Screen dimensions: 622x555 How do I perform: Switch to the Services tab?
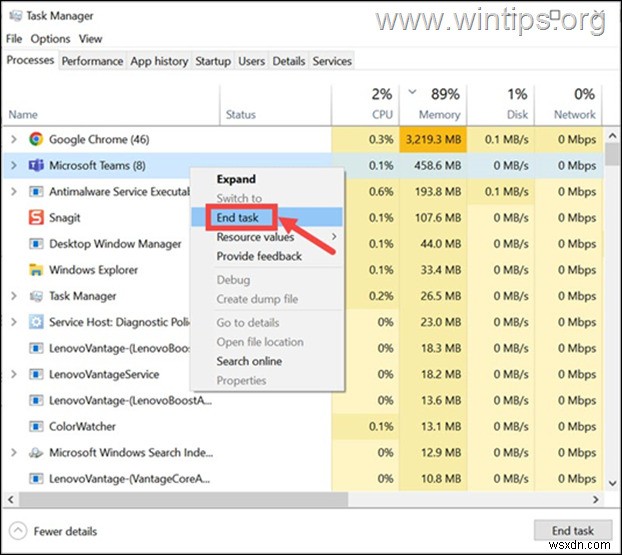coord(332,61)
